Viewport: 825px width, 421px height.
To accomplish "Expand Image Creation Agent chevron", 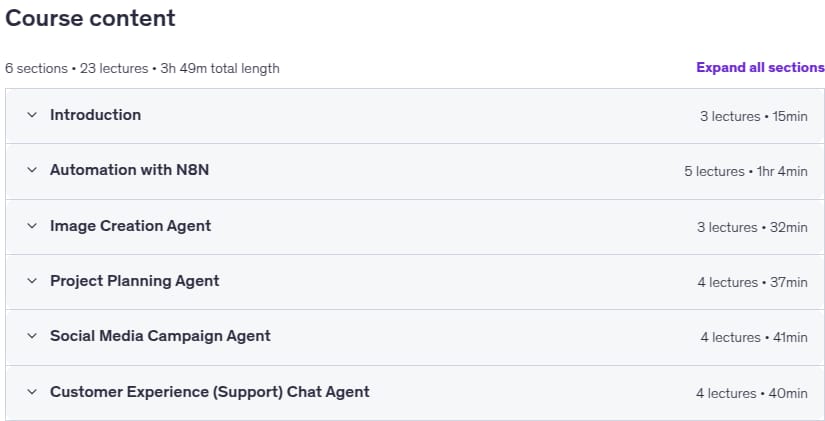I will [x=32, y=226].
